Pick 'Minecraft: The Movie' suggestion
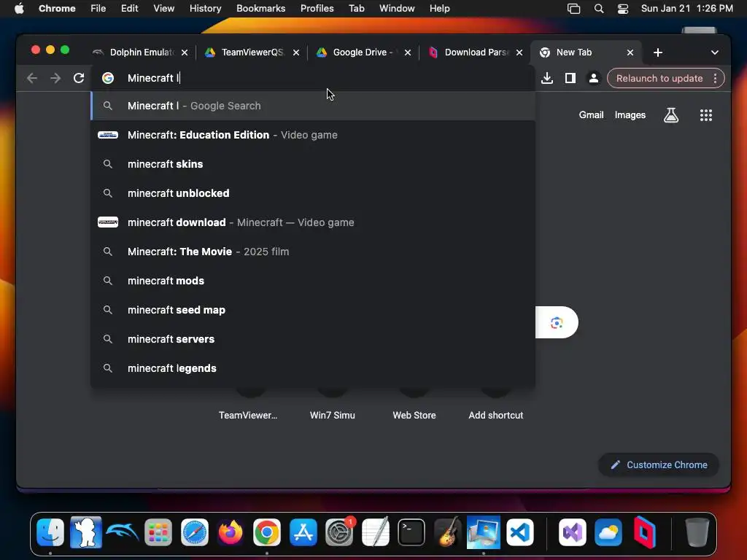This screenshot has height=560, width=747. pos(313,252)
